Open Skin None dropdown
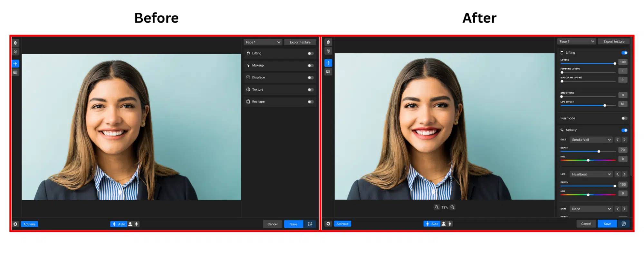 tap(591, 209)
